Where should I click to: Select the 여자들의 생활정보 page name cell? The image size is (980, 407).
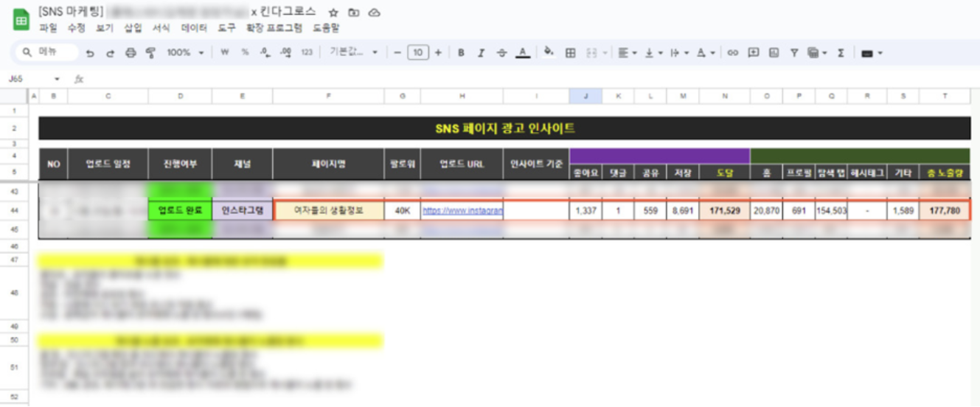329,211
